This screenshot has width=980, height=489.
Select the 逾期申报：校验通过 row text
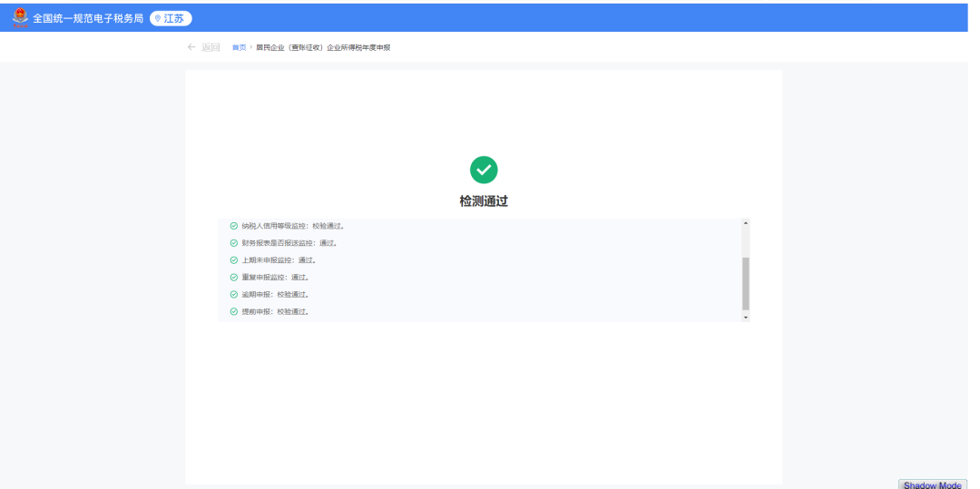(276, 294)
